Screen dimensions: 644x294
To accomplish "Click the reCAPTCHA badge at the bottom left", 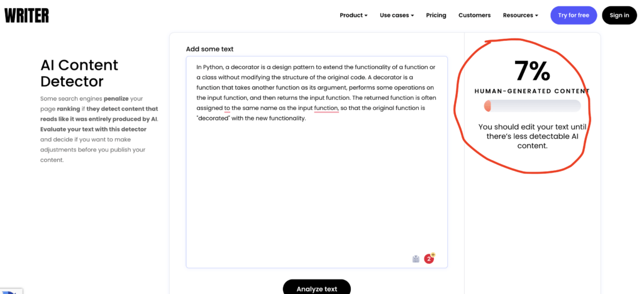I will click(11, 291).
